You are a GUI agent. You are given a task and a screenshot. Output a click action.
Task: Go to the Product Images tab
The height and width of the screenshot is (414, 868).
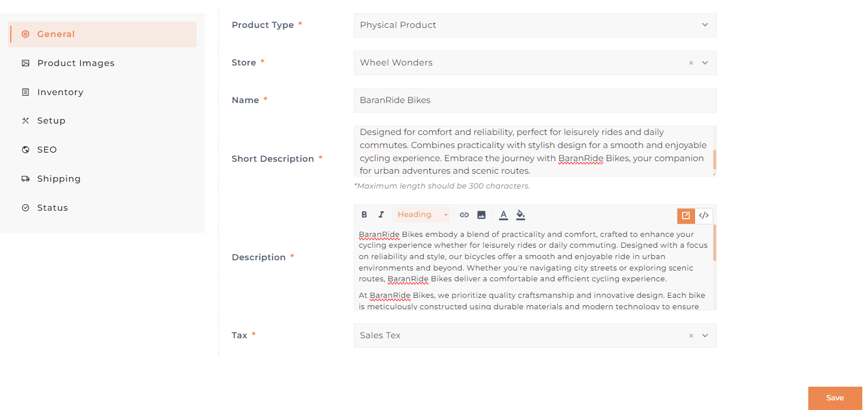[x=76, y=63]
